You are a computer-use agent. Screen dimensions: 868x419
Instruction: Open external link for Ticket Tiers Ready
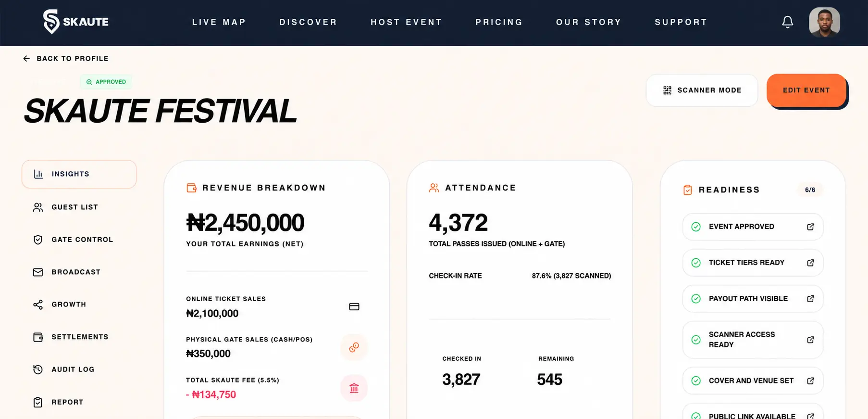point(810,263)
